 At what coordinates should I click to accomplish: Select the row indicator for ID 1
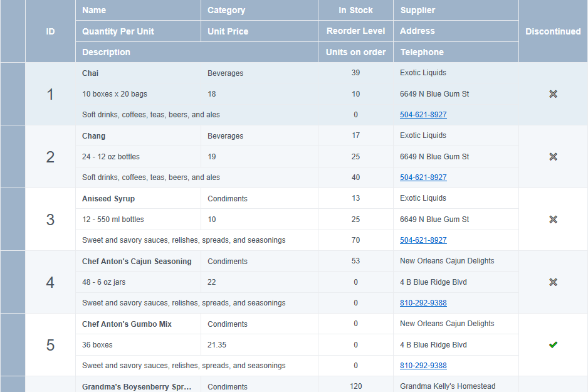(13, 94)
